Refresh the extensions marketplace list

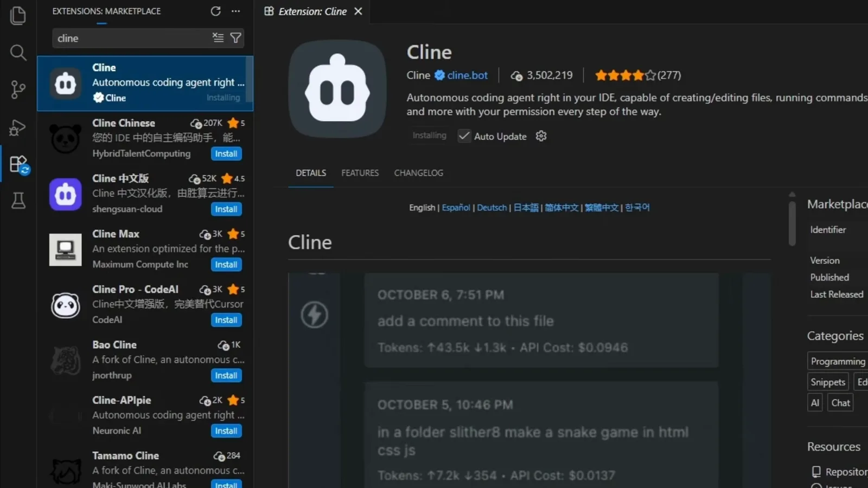(x=215, y=11)
